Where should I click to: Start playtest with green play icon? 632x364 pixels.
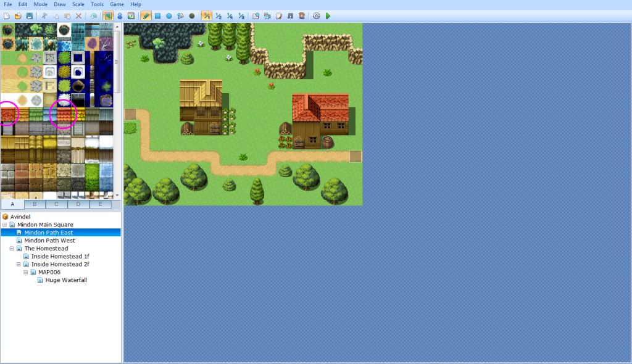coord(328,15)
